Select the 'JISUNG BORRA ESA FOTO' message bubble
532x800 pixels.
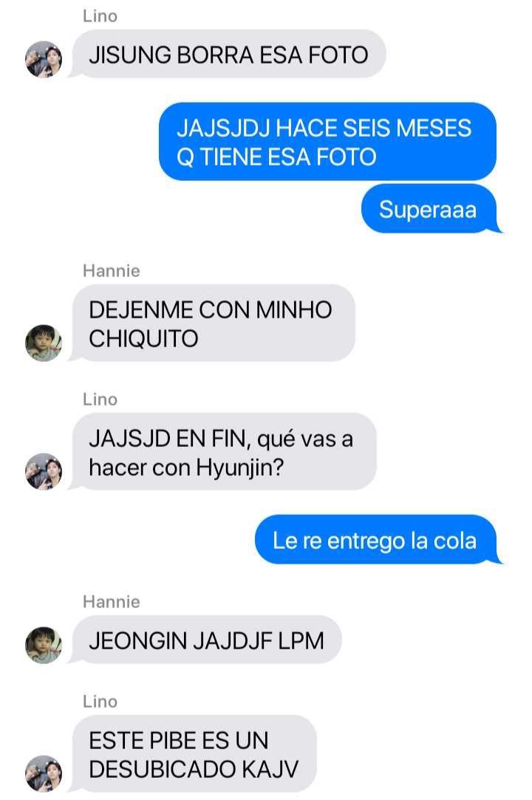[228, 54]
